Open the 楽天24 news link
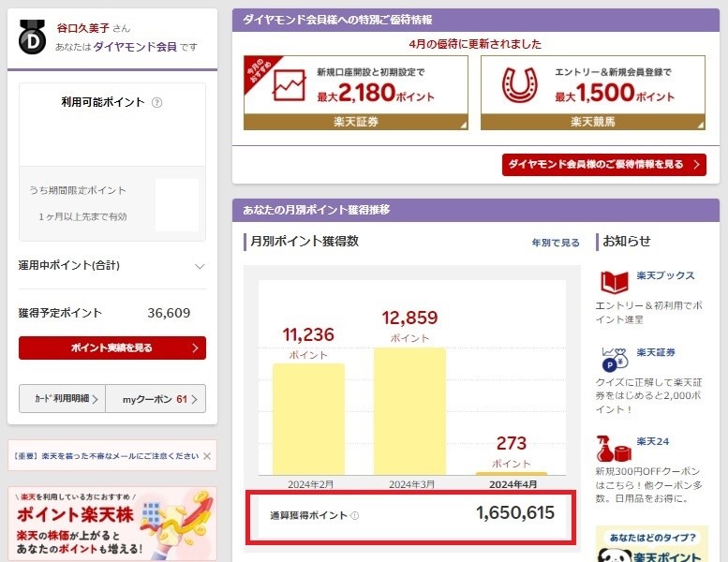This screenshot has height=562, width=728. coord(653,441)
